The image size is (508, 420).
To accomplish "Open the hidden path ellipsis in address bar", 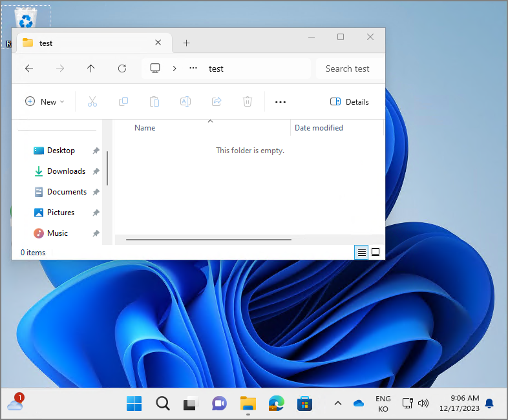I will [x=193, y=68].
